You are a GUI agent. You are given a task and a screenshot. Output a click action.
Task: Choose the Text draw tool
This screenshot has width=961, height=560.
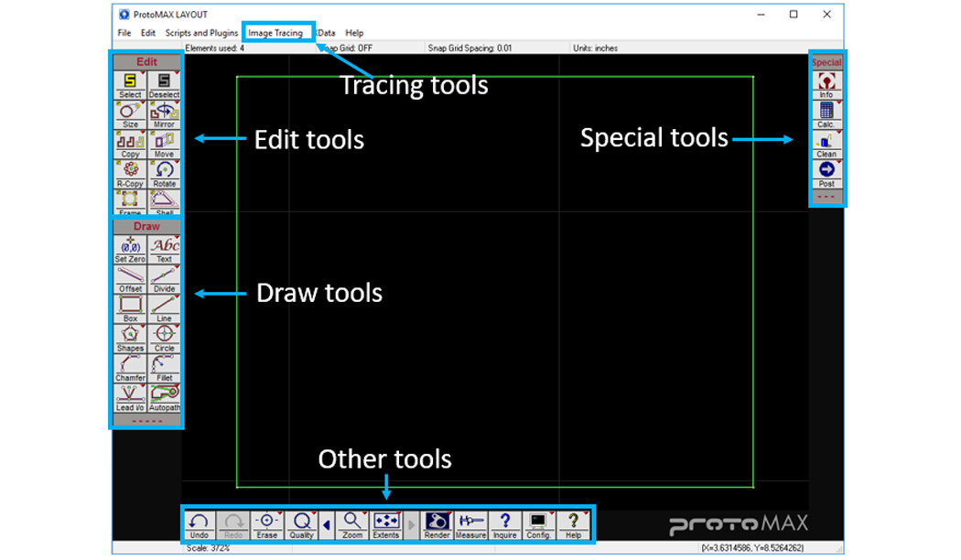(164, 248)
